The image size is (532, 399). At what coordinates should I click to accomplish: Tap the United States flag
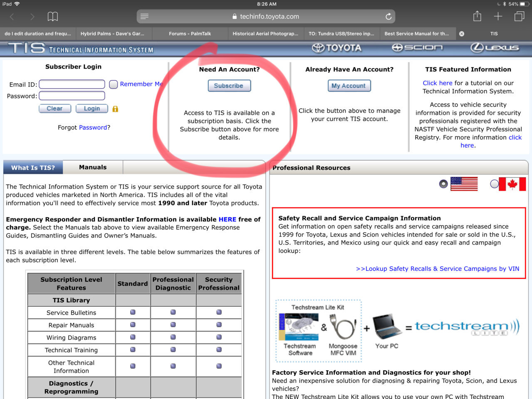coord(464,183)
